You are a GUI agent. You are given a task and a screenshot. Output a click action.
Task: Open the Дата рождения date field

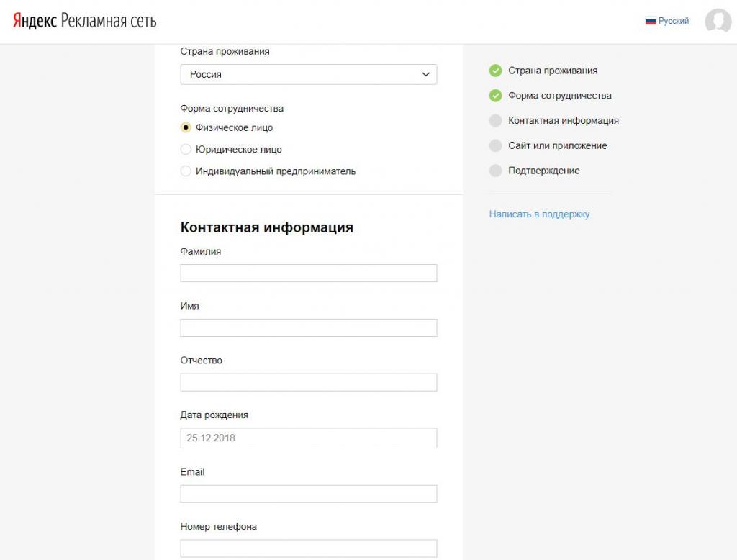308,438
